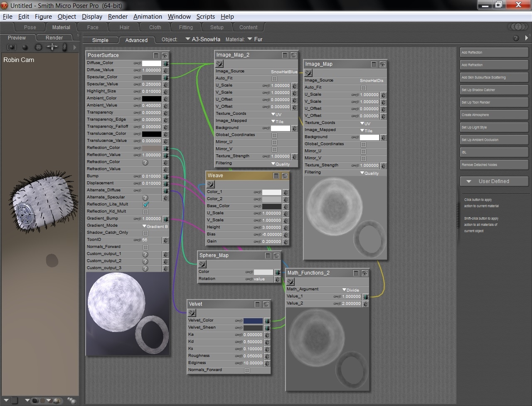The height and width of the screenshot is (406, 532).
Task: Open Math_Argument dropdown set to Divide
Action: 350,290
